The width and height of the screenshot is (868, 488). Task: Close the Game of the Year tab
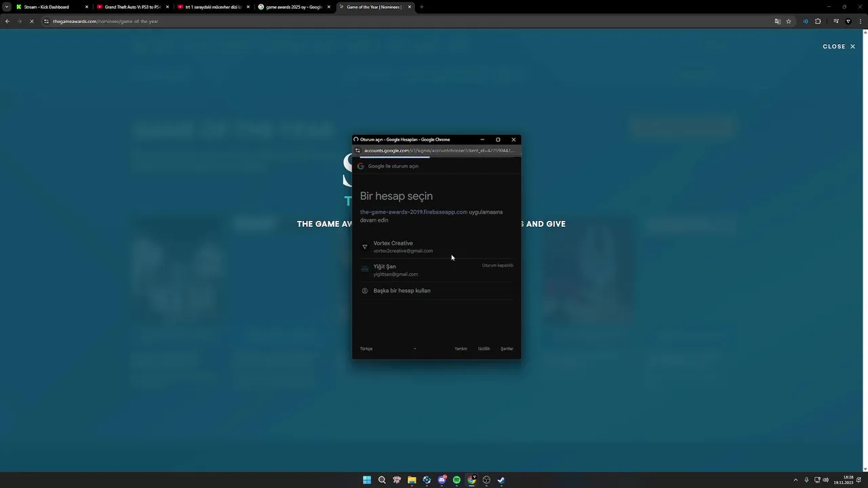(410, 7)
